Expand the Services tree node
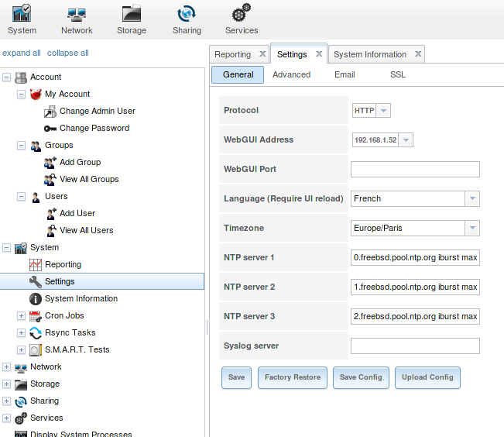 [x=6, y=418]
